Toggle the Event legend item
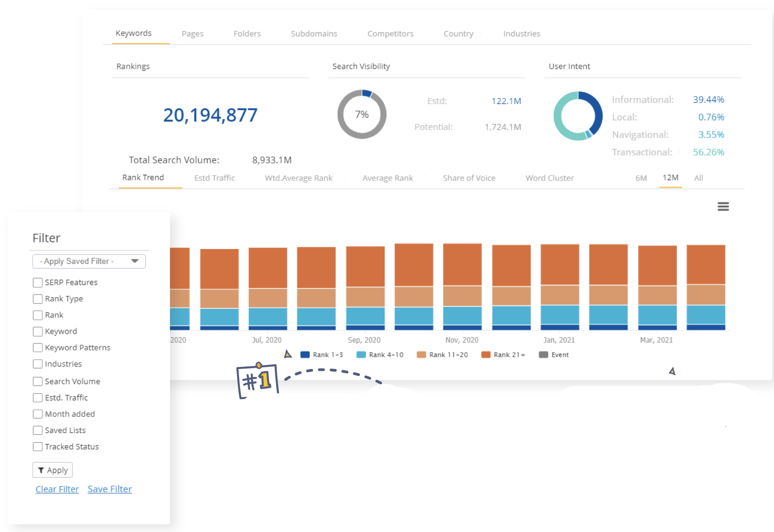Screen dimensions: 774x532 pos(554,354)
